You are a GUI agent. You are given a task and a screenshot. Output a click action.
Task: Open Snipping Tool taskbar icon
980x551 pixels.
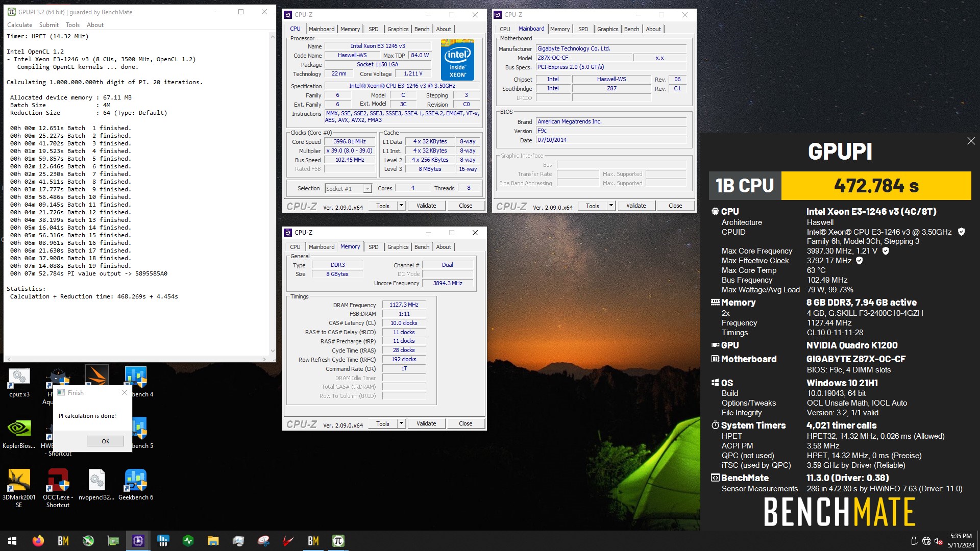pos(263,541)
